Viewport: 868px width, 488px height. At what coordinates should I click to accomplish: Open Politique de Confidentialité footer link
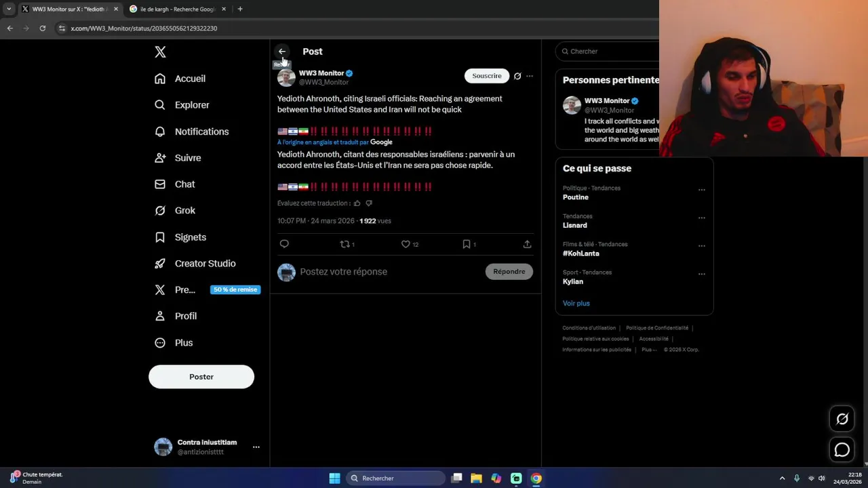click(x=657, y=328)
